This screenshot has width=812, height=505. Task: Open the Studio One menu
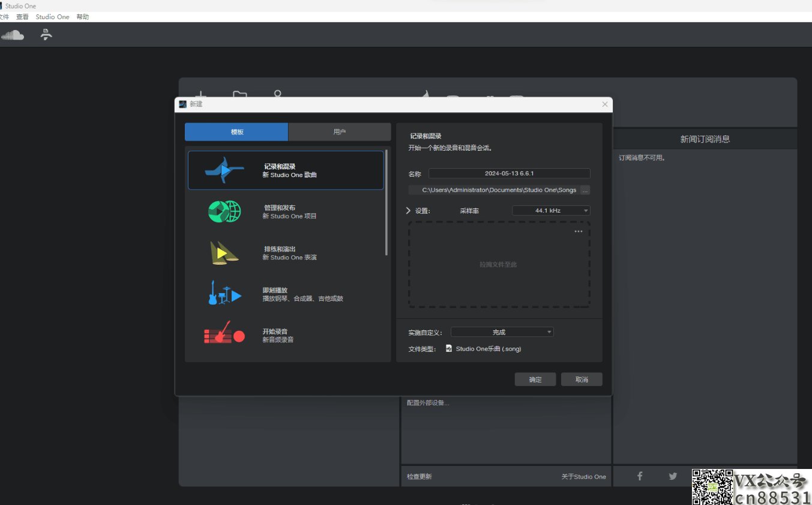[53, 17]
